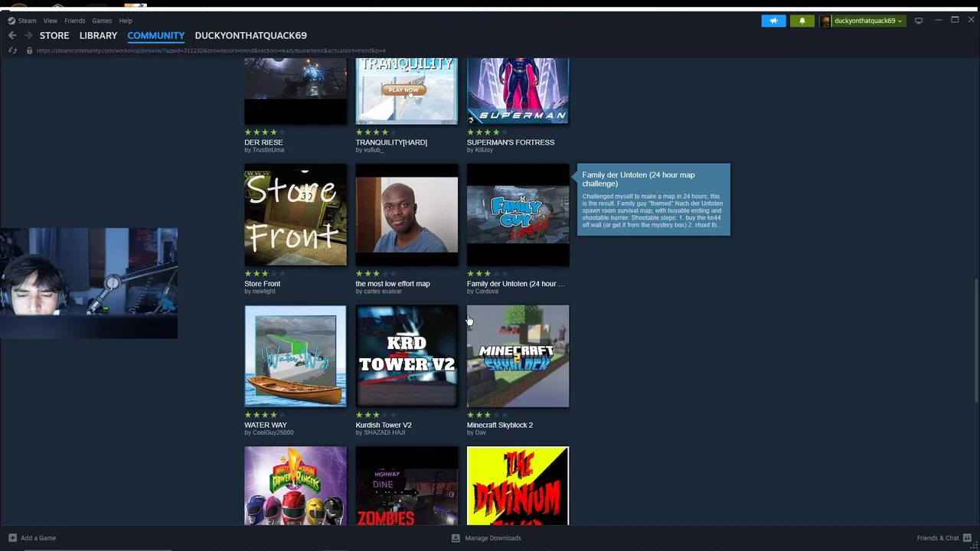
Task: Go forward with the right arrow
Action: coord(28,35)
